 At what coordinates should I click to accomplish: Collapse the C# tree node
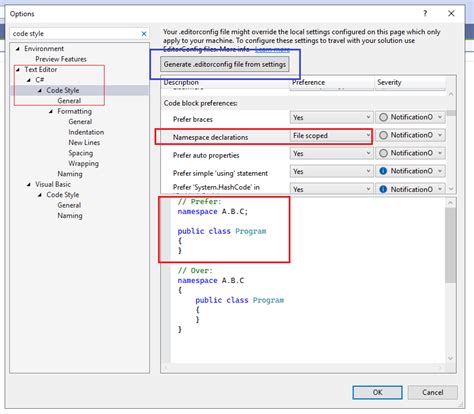point(29,80)
